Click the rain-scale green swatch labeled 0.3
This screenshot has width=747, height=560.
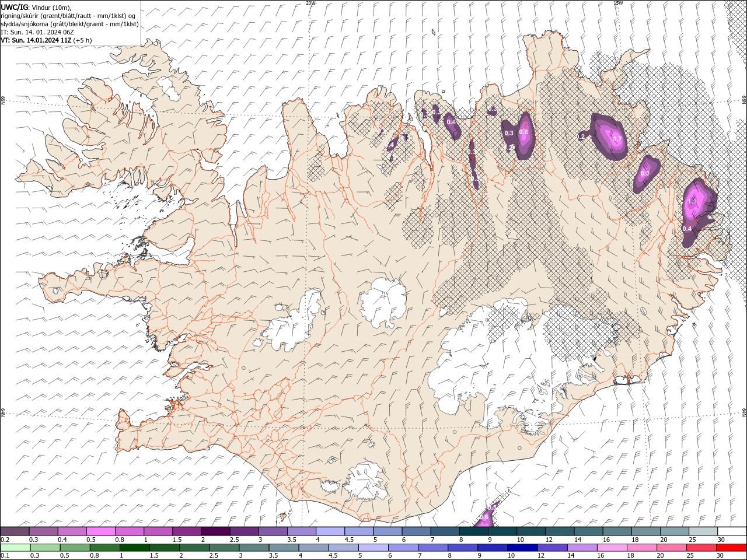47,548
